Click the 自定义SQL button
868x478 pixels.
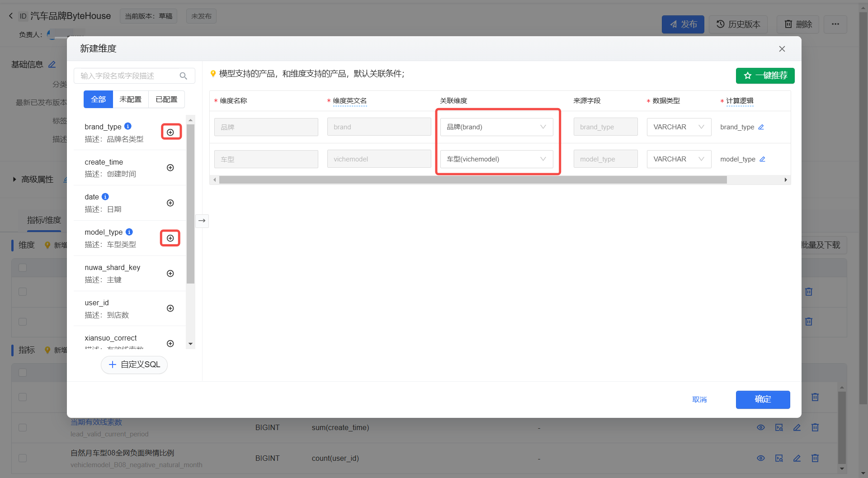click(134, 364)
